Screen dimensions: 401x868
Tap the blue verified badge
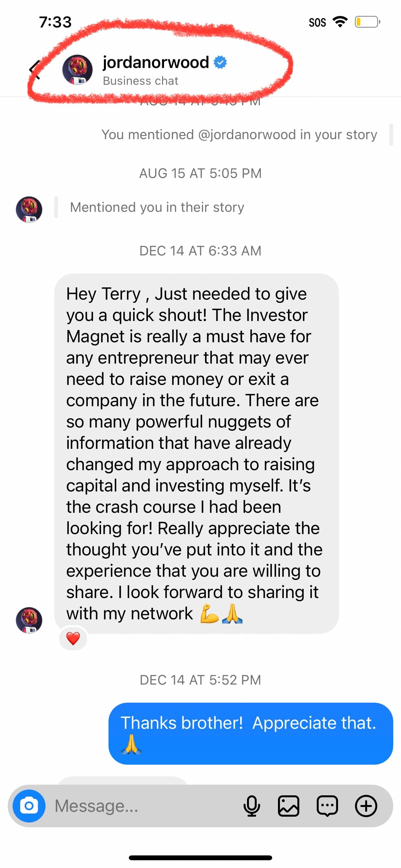221,62
